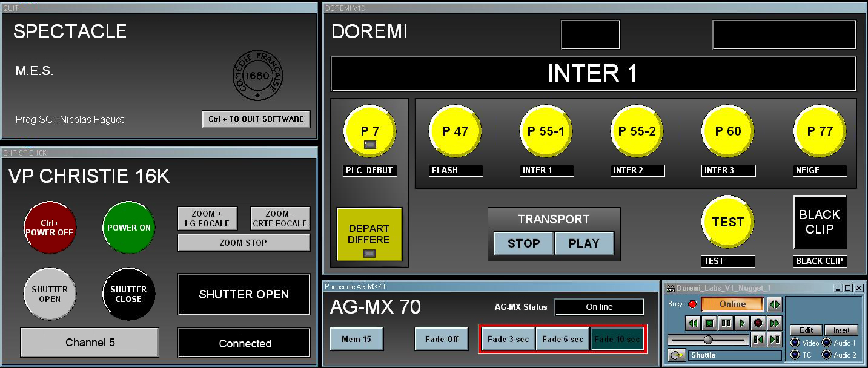The image size is (868, 368).
Task: Click the green play triangle in Nugget window
Action: (742, 323)
